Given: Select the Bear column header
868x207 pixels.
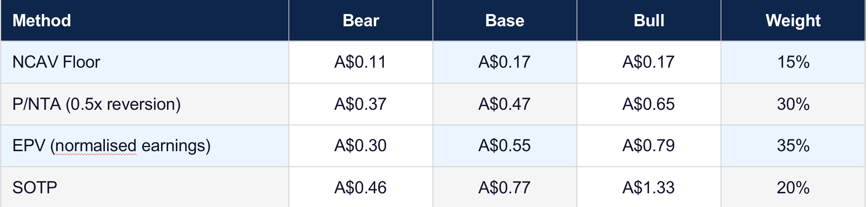Looking at the screenshot, I should pyautogui.click(x=361, y=20).
